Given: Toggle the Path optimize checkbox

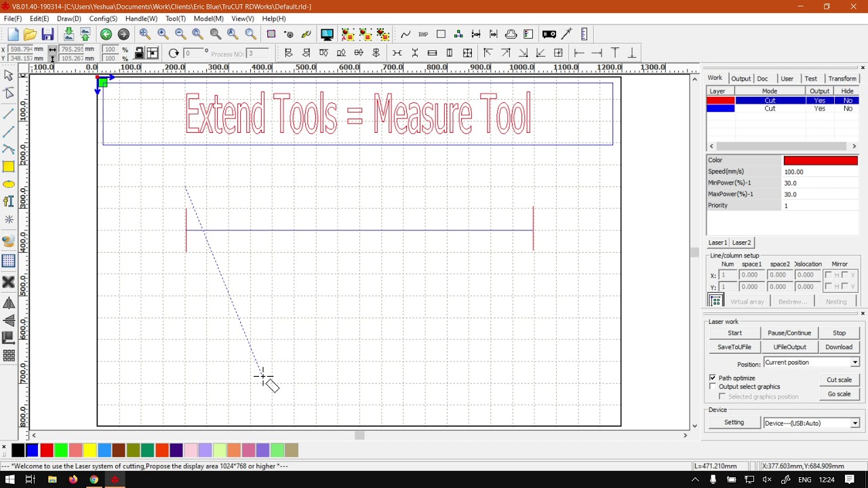Looking at the screenshot, I should coord(713,378).
